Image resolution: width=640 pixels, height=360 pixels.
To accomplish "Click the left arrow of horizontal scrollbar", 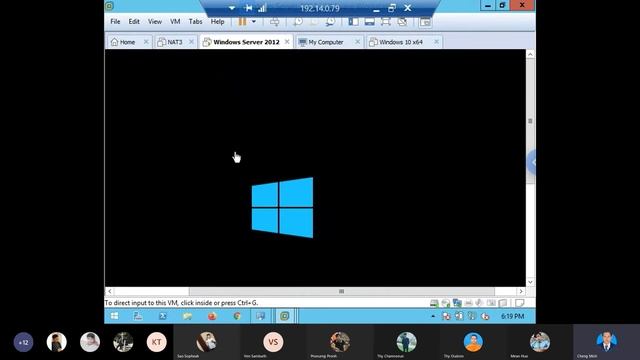I will pyautogui.click(x=109, y=291).
